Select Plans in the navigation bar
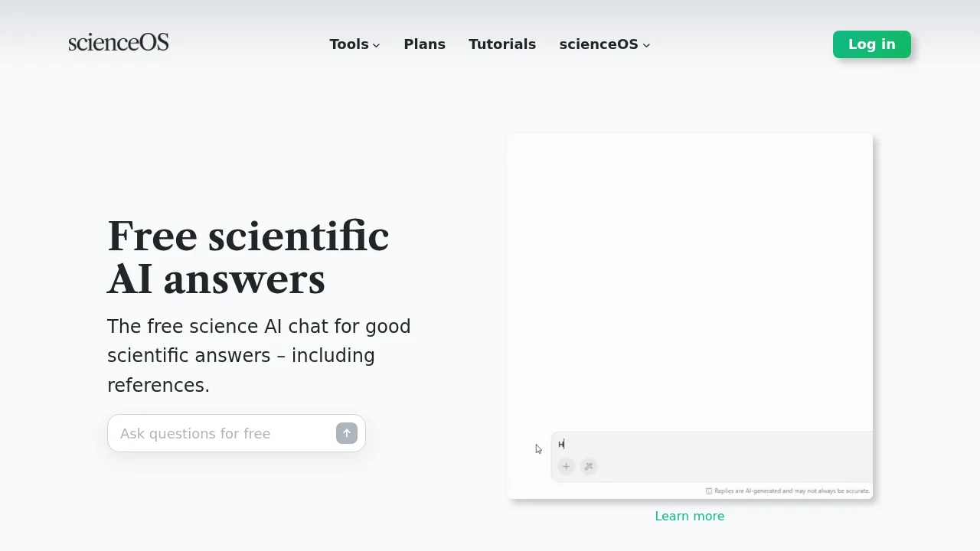This screenshot has height=551, width=980. click(424, 44)
